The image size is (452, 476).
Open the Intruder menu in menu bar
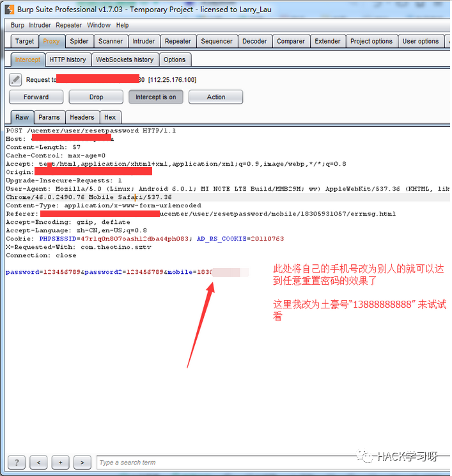(40, 25)
